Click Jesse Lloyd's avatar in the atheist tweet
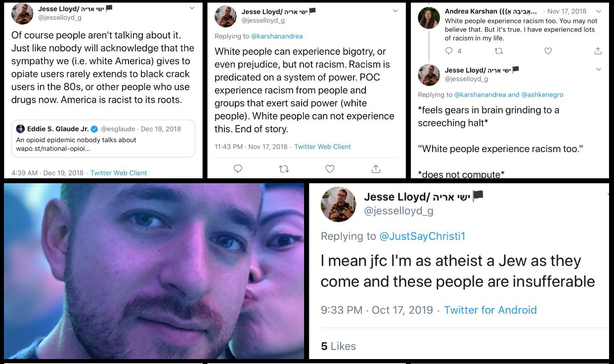Viewport: 614px width, 364px height. point(338,204)
